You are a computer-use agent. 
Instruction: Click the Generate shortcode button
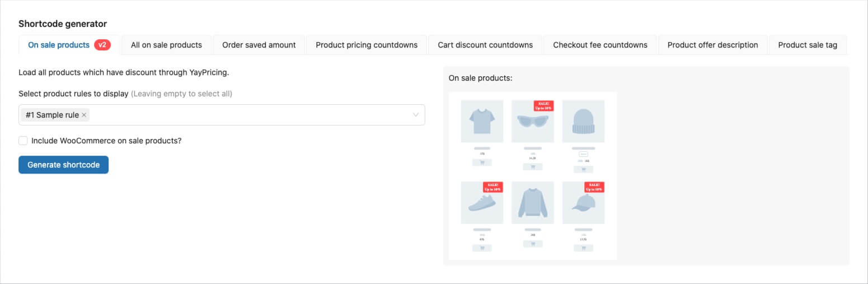pos(63,165)
